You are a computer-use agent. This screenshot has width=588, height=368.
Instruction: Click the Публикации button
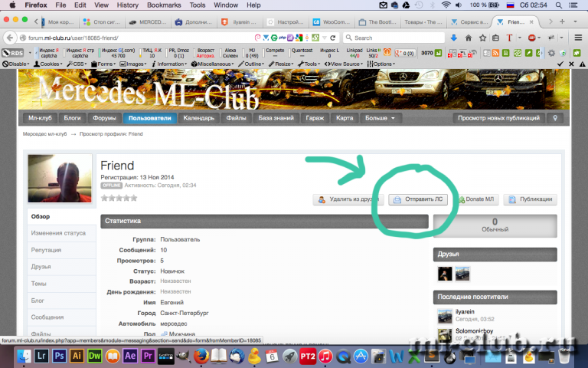tap(531, 199)
